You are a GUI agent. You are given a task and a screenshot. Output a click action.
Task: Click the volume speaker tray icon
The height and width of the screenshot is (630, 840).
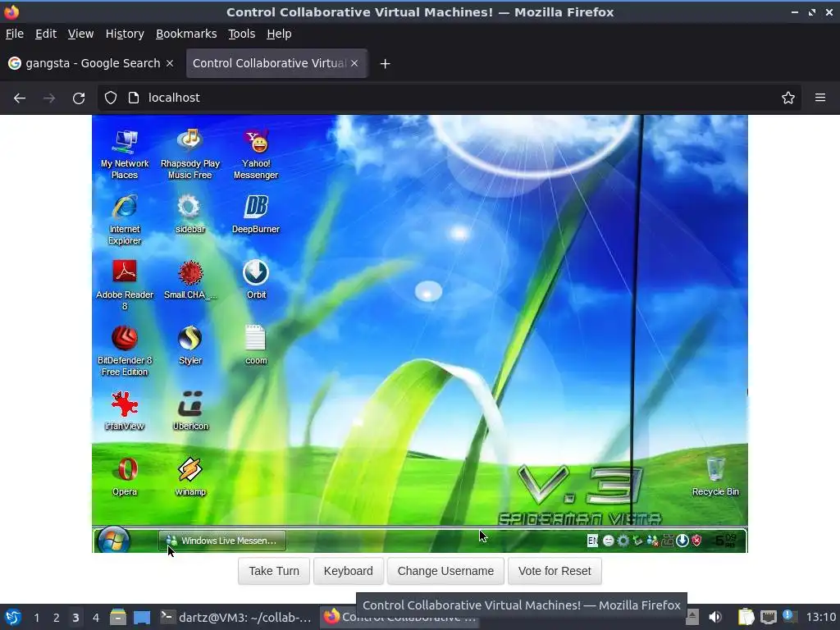715,617
